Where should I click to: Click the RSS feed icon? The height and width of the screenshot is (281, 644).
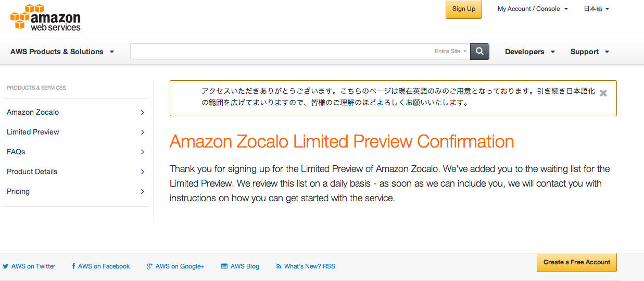click(279, 266)
